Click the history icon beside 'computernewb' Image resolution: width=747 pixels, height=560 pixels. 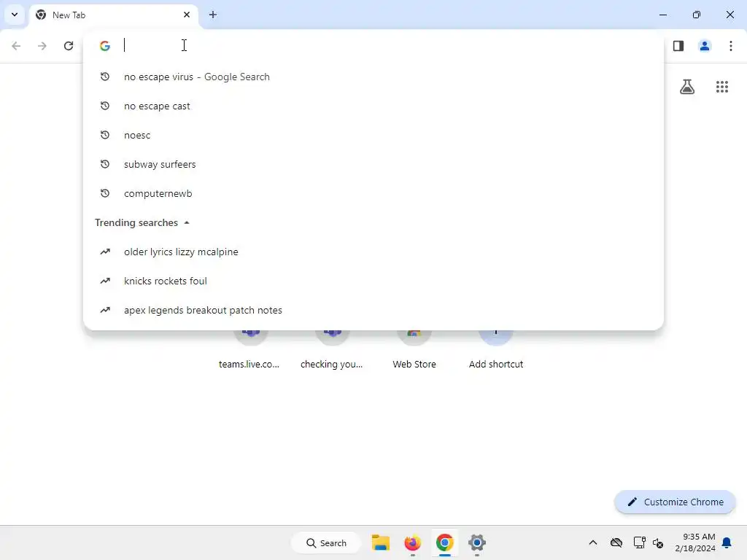click(x=105, y=193)
